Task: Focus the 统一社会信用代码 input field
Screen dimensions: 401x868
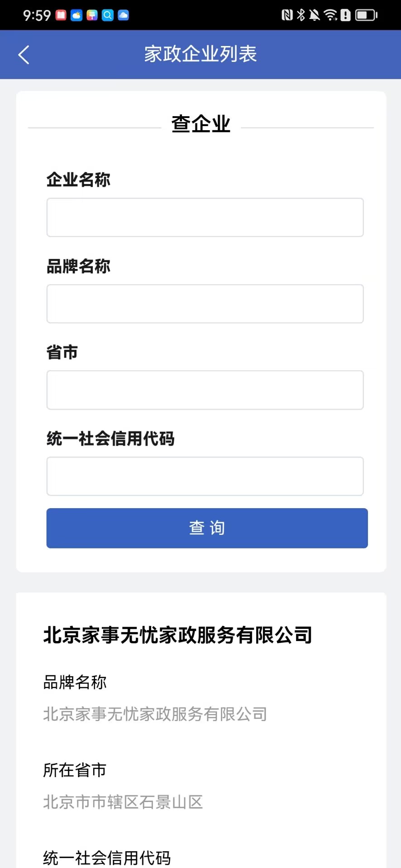Action: tap(205, 476)
